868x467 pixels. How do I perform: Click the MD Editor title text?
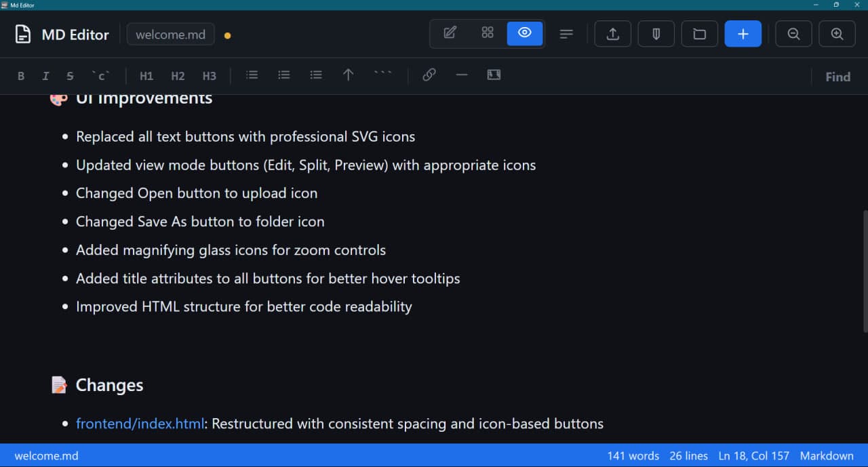(75, 35)
